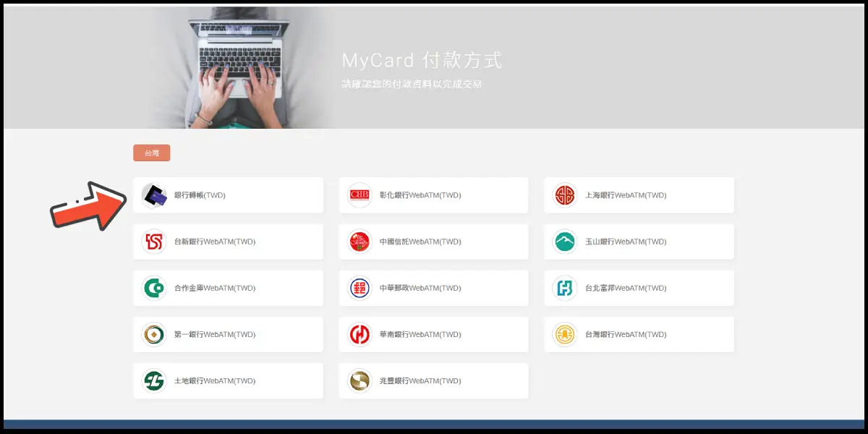
Task: Click the 合作金庫 green logo icon
Action: pyautogui.click(x=154, y=288)
